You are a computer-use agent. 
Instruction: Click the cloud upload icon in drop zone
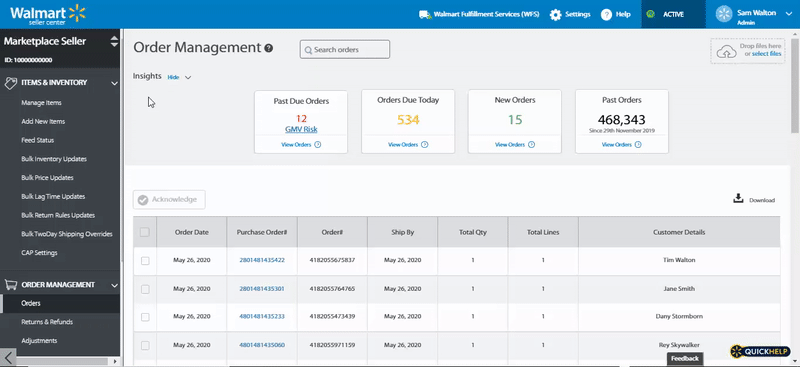pos(727,51)
